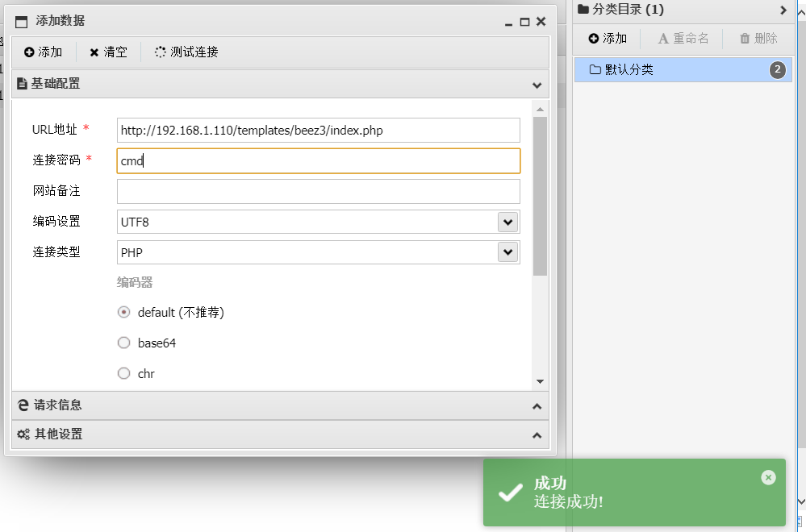Image resolution: width=806 pixels, height=532 pixels.
Task: Click the 删除 delete button
Action: coord(758,39)
